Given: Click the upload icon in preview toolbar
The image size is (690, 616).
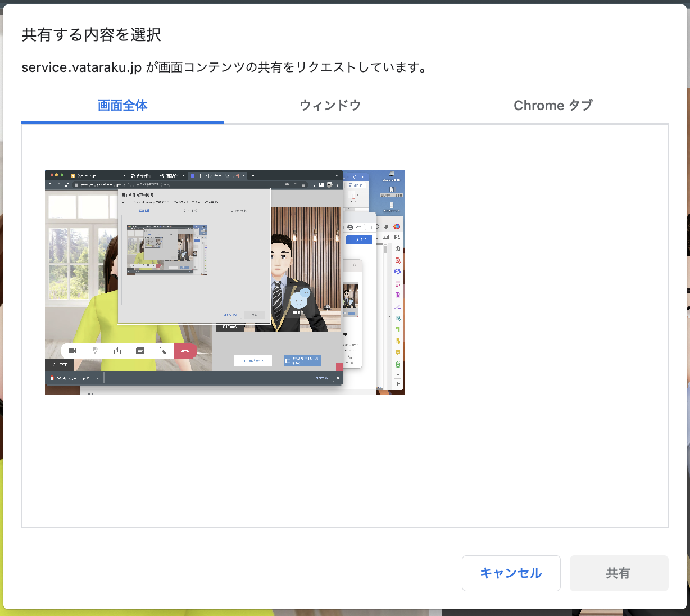Looking at the screenshot, I should click(x=117, y=351).
